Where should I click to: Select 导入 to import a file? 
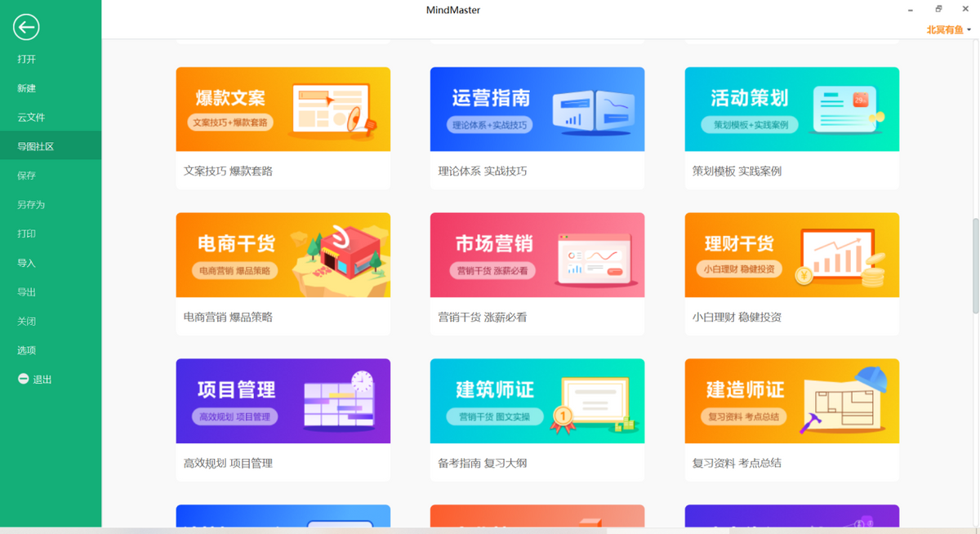pyautogui.click(x=25, y=262)
